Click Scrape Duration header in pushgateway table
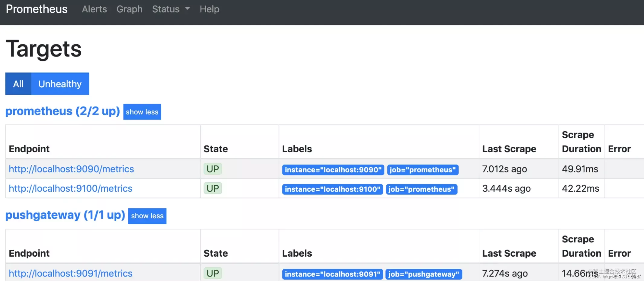The height and width of the screenshot is (282, 644). point(581,246)
